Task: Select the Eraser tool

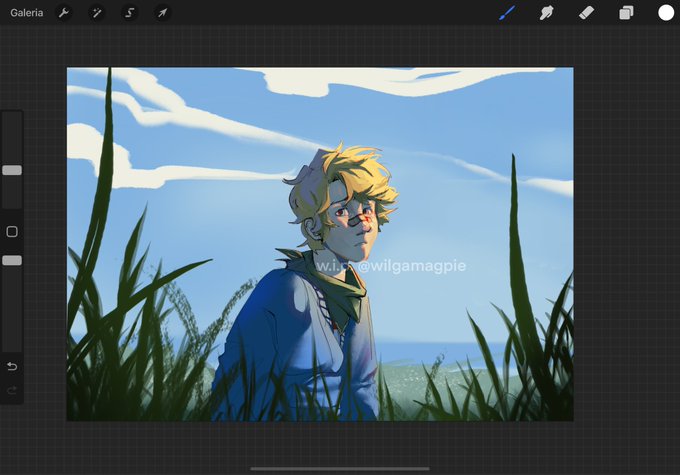Action: (x=586, y=13)
